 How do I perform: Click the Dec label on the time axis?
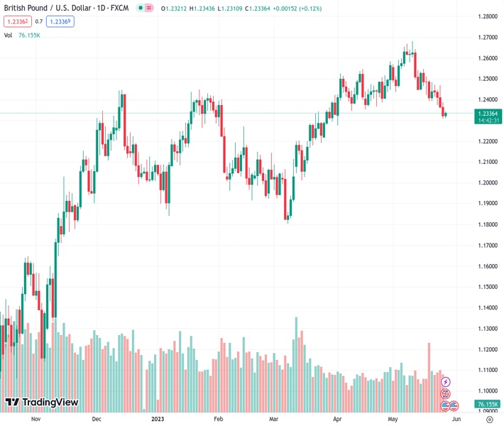point(97,420)
